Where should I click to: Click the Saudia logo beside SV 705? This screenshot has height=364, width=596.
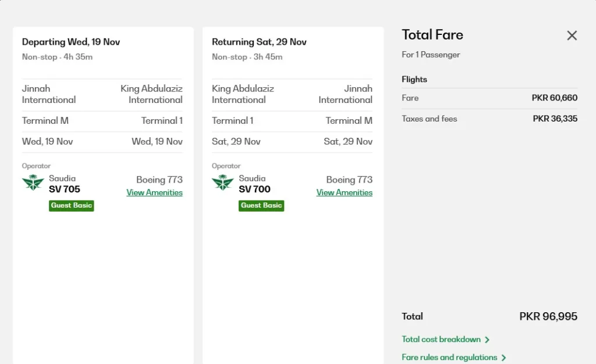coord(33,183)
